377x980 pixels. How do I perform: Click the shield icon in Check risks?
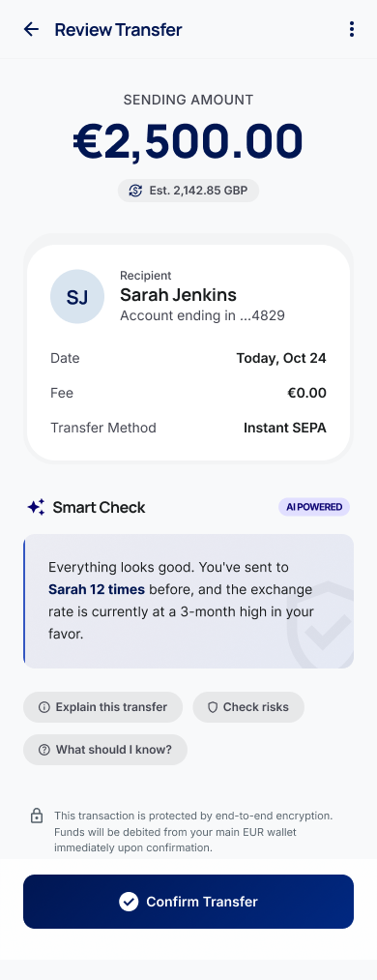[x=213, y=707]
